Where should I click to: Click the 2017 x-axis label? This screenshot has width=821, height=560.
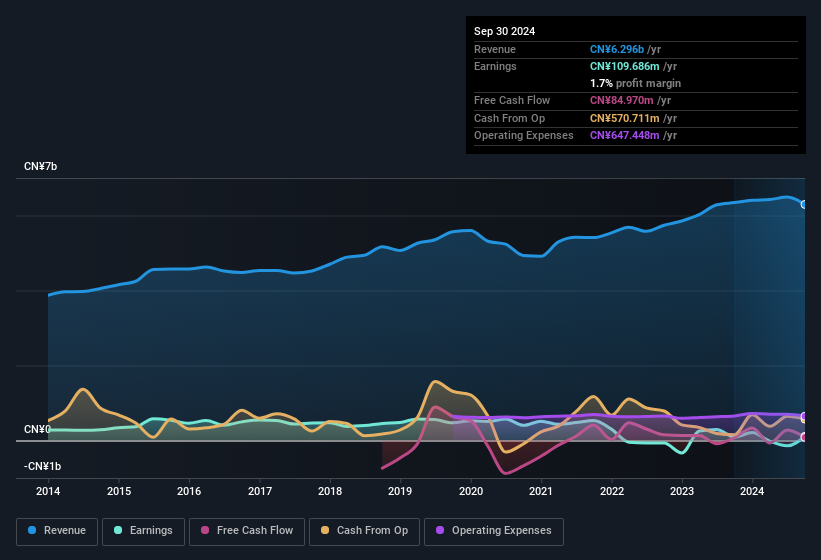click(x=260, y=491)
